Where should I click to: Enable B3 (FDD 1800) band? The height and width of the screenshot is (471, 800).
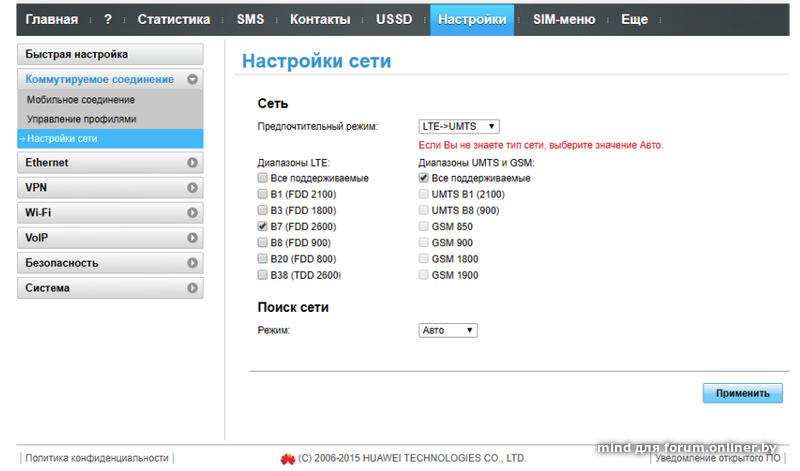[262, 210]
